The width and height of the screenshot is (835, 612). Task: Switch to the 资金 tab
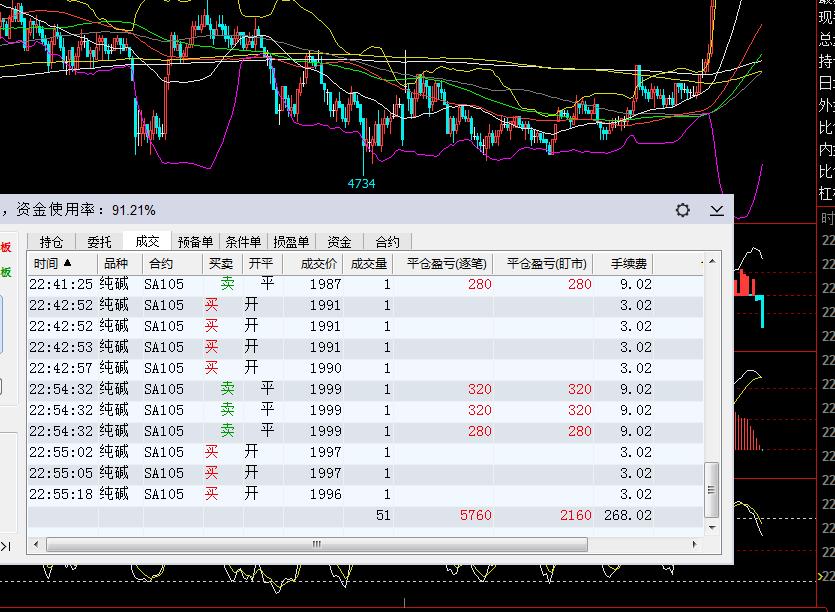tap(339, 242)
